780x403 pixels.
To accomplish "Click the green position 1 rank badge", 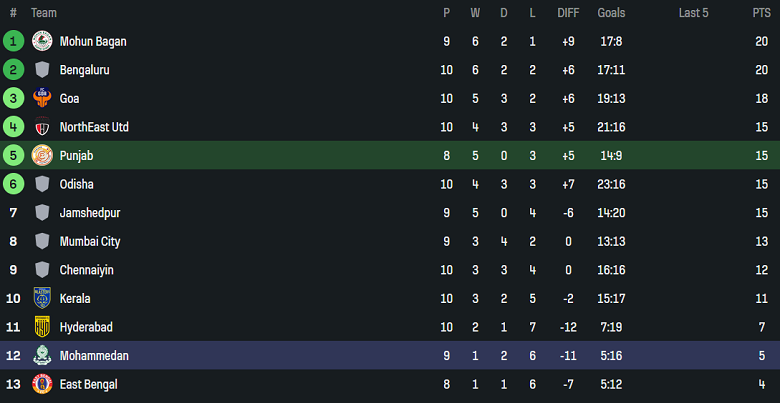I will point(13,41).
